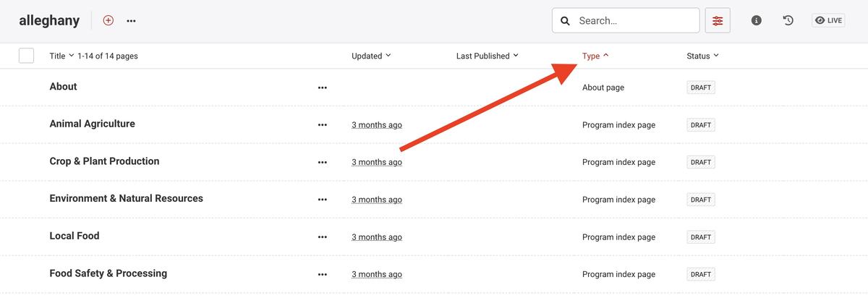Open the Food Safety & Processing page
Image resolution: width=868 pixels, height=298 pixels.
[108, 273]
